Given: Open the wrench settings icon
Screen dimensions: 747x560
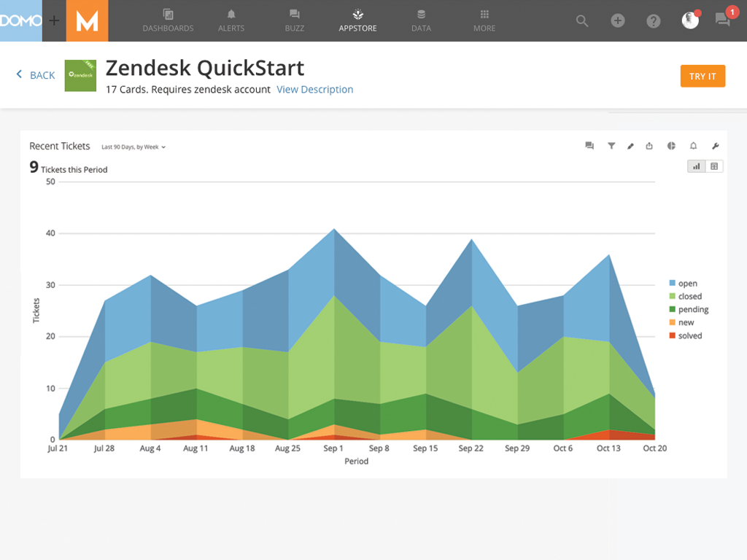Looking at the screenshot, I should (x=715, y=146).
